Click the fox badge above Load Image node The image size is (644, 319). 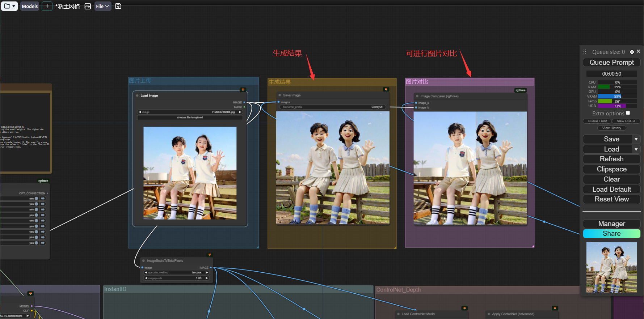[x=243, y=90]
